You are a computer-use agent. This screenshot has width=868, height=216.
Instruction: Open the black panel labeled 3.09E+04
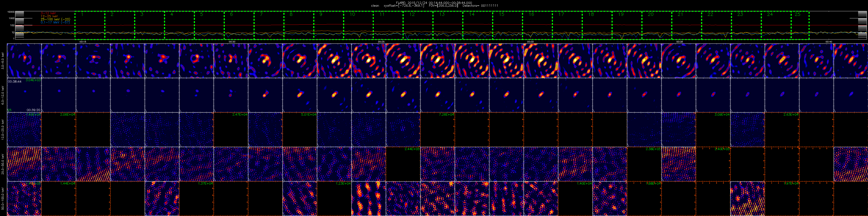pos(713,129)
